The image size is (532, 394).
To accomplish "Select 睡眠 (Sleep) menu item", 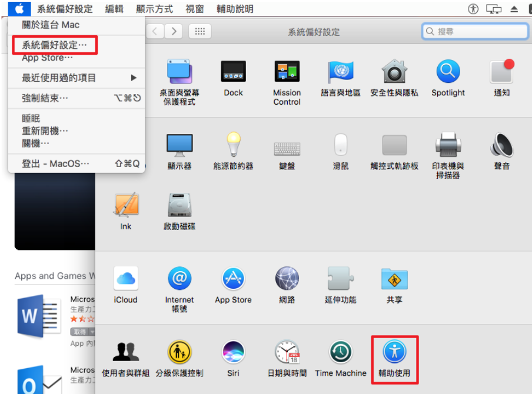I will [x=77, y=118].
